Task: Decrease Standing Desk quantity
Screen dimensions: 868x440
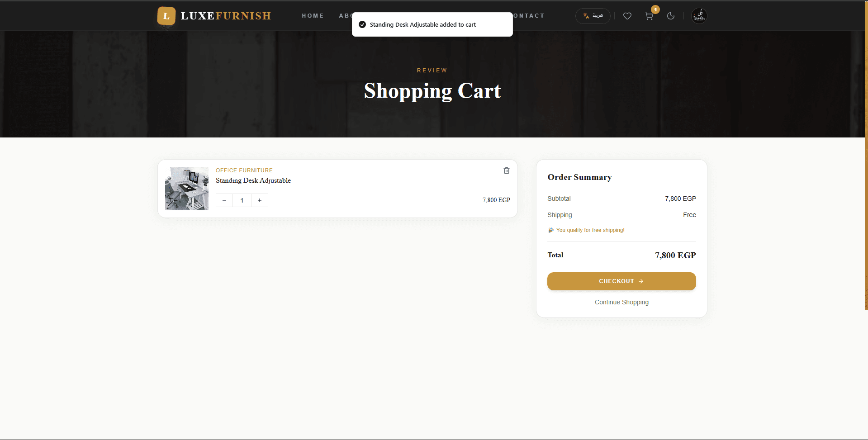Action: pos(224,200)
